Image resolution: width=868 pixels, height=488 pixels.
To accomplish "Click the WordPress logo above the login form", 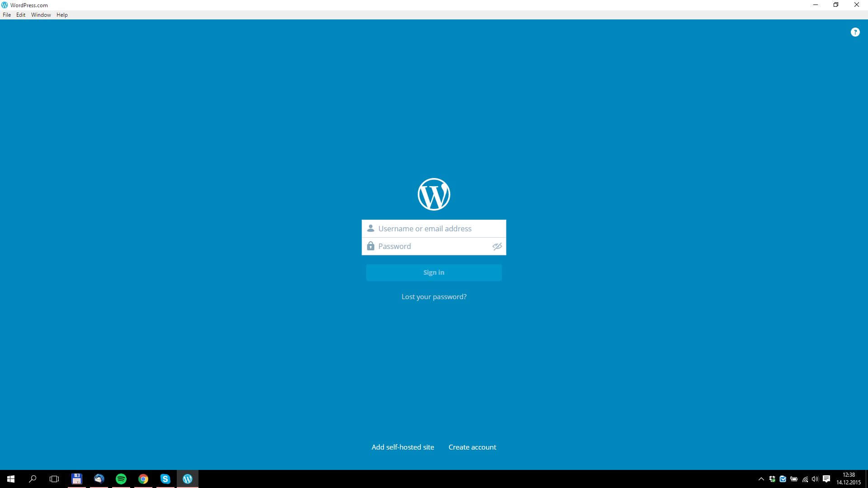I will [434, 194].
